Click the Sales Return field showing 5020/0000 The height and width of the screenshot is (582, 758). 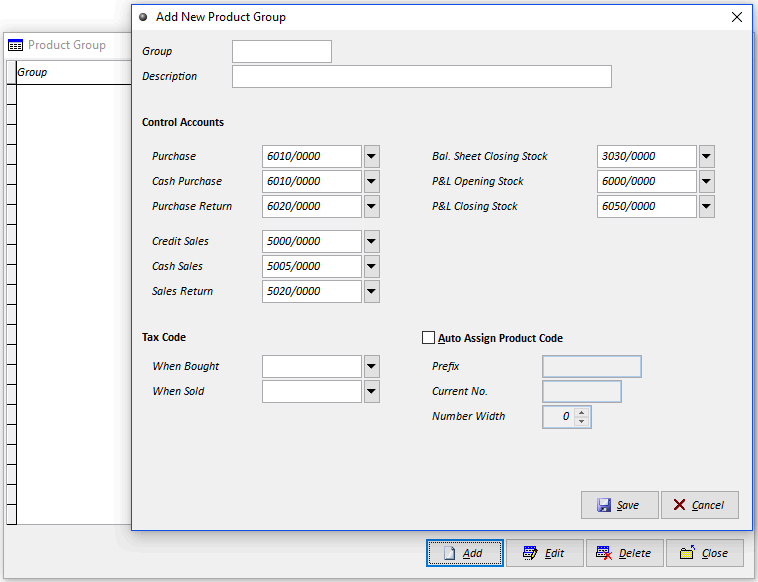(312, 291)
